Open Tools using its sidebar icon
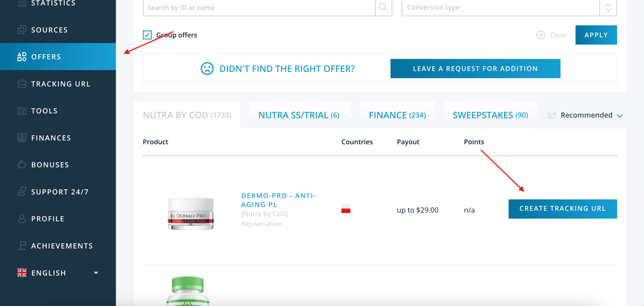This screenshot has width=644, height=306. pyautogui.click(x=21, y=110)
